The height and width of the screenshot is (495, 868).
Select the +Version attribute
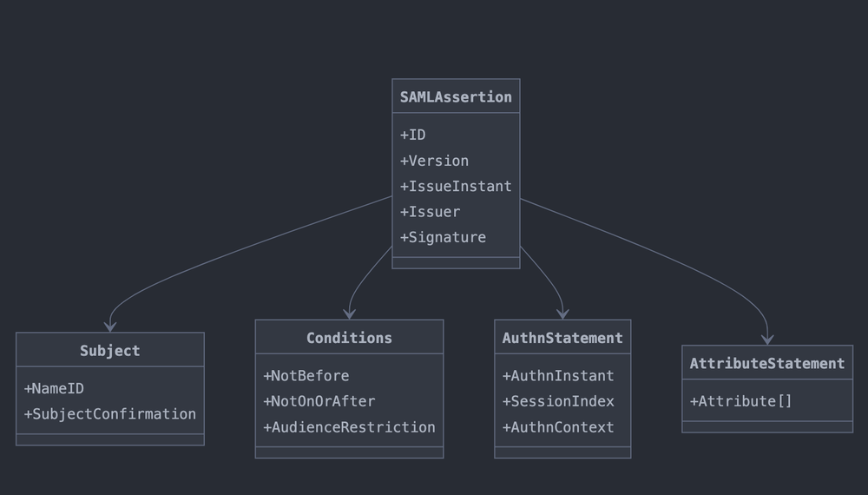point(434,162)
